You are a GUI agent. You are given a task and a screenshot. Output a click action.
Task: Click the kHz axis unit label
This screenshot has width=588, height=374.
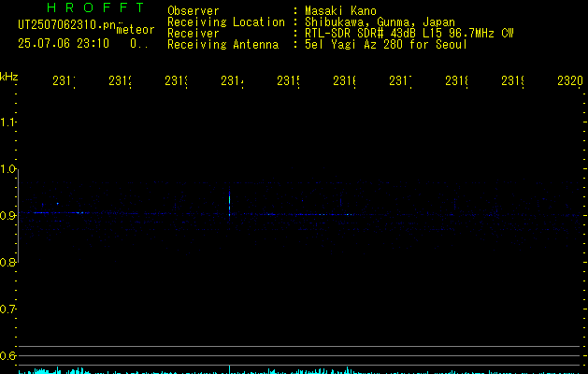point(8,77)
